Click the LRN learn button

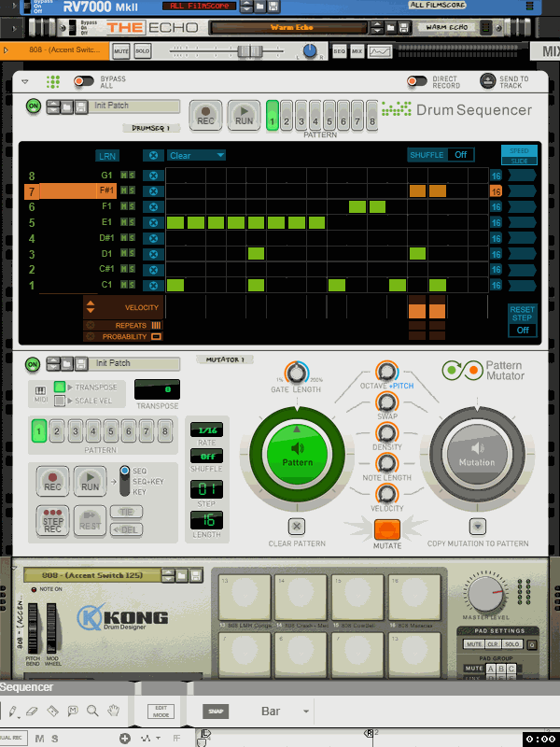pyautogui.click(x=107, y=156)
